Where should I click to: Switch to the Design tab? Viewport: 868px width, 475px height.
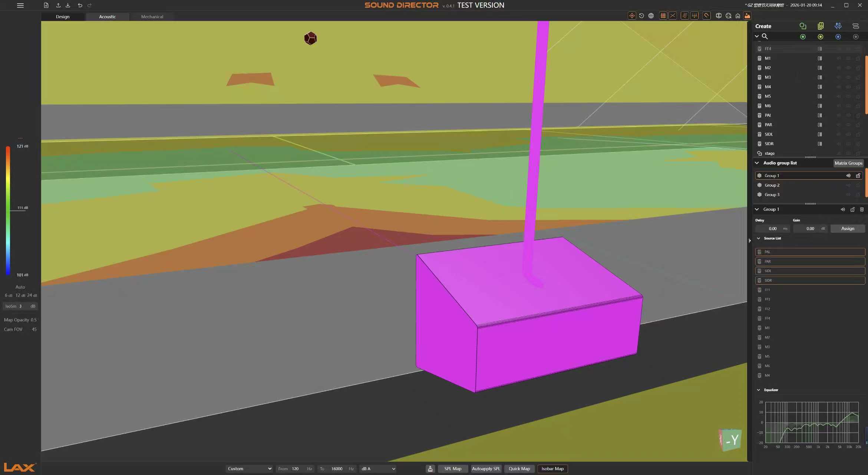point(63,17)
